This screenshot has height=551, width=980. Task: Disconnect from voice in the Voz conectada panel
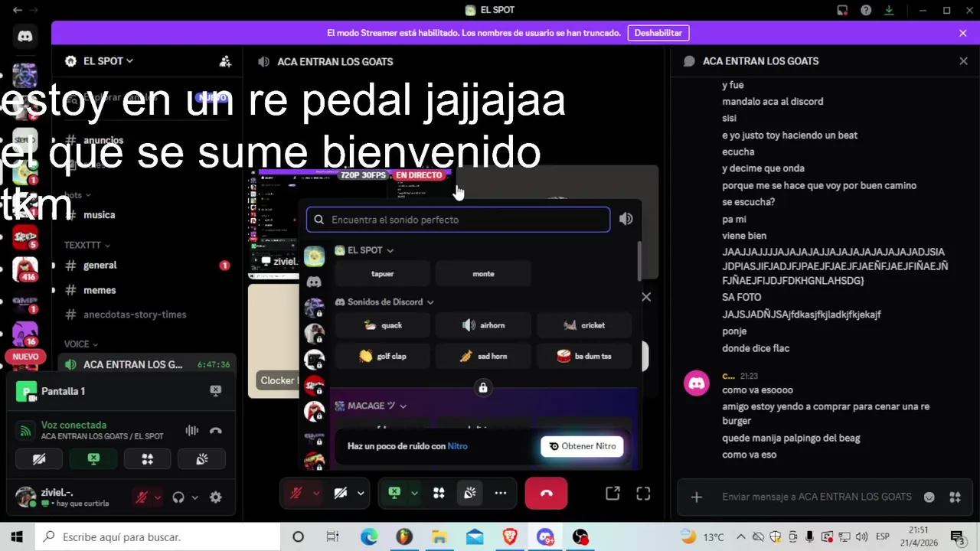(216, 431)
